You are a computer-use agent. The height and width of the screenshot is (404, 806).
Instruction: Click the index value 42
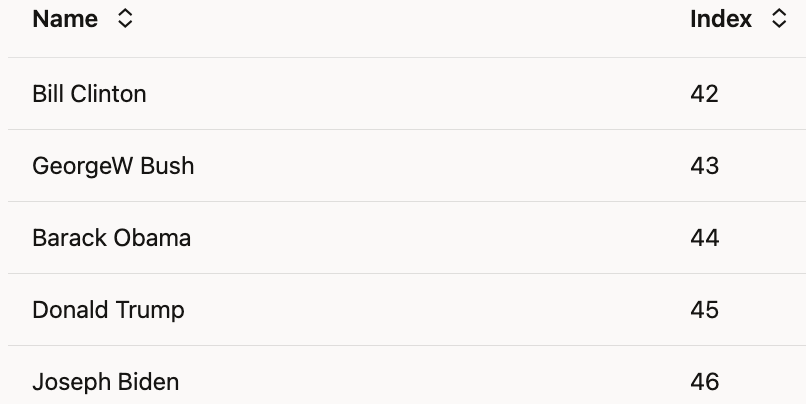point(704,94)
